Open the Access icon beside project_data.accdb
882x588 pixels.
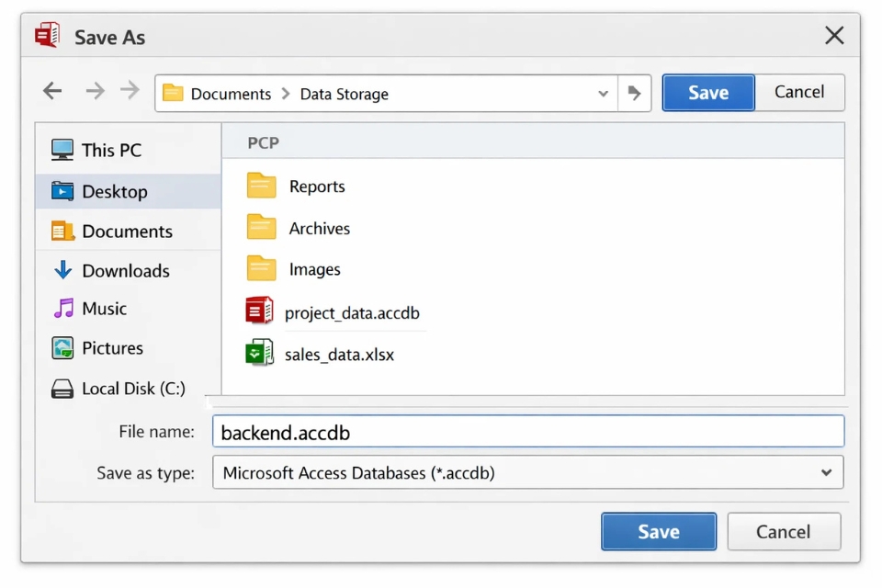(x=259, y=311)
